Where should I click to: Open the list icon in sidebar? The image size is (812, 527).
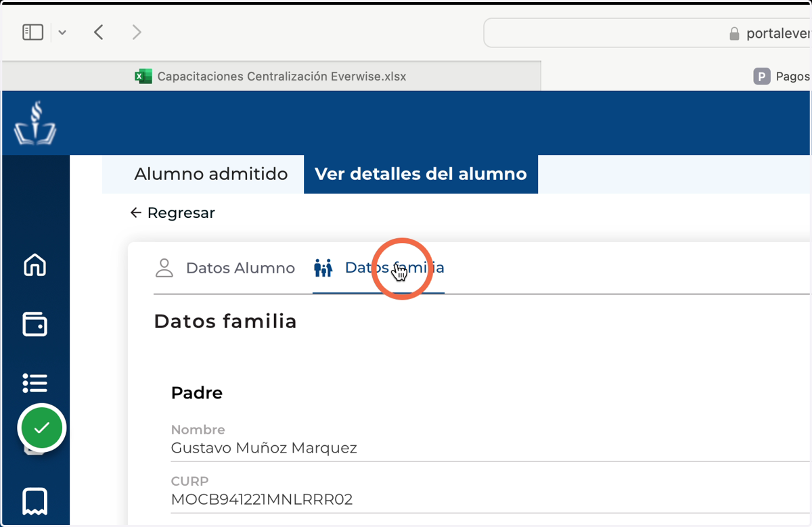point(35,383)
